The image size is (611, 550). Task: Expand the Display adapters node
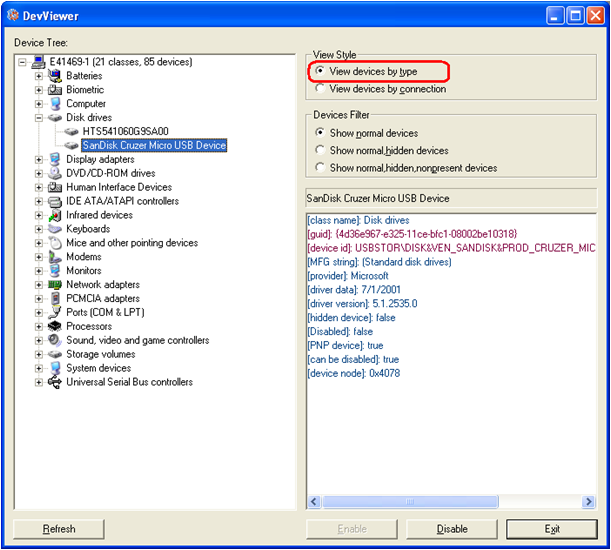coord(39,159)
